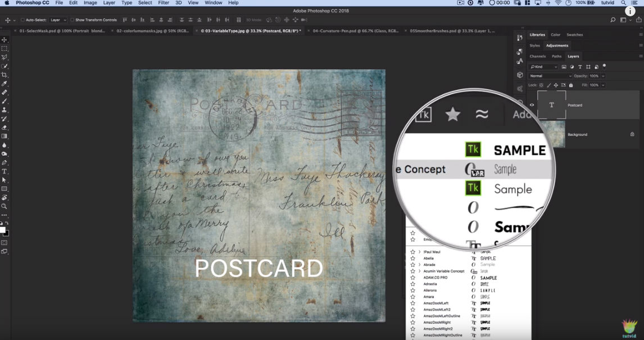644x340 pixels.
Task: Open the Normal blend mode dropdown
Action: click(x=550, y=76)
